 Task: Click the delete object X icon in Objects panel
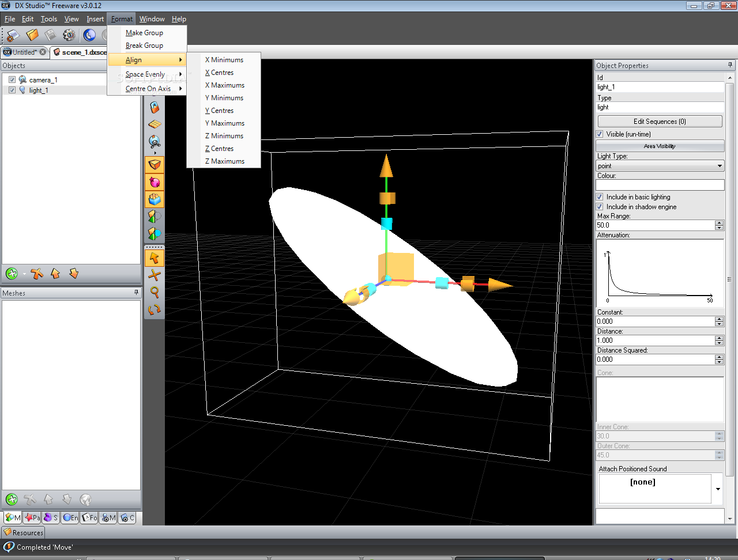tap(37, 274)
